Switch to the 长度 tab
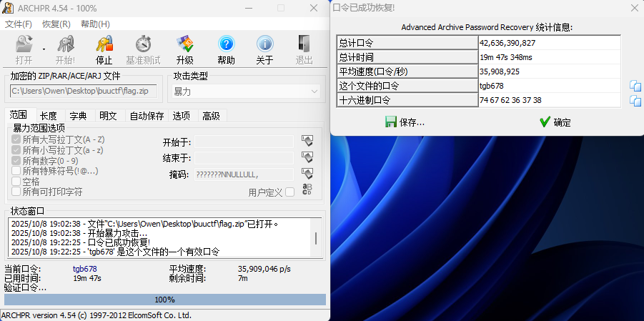This screenshot has width=644, height=321. [49, 116]
